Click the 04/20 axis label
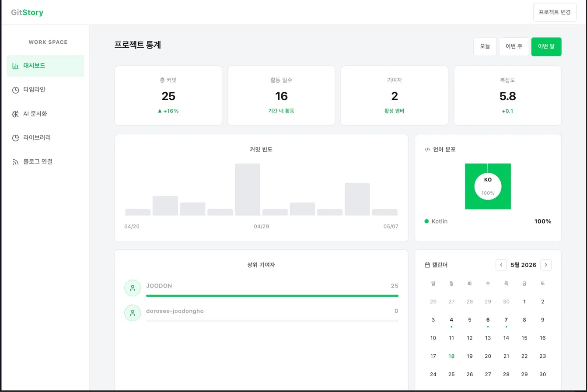Screen dimensions: 587x392 [132, 227]
